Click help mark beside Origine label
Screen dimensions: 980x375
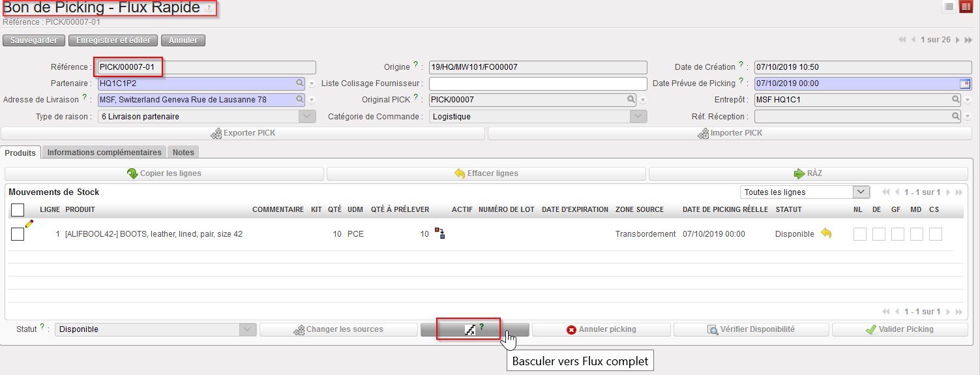415,65
